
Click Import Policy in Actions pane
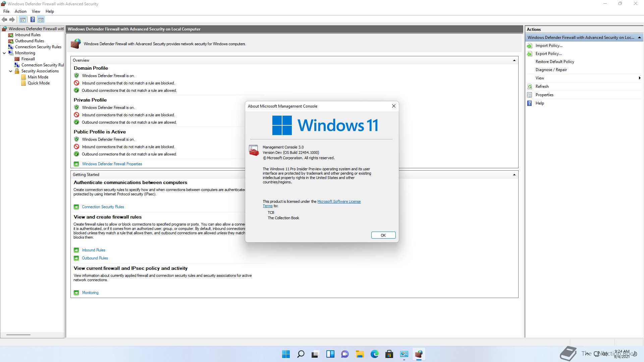point(549,46)
